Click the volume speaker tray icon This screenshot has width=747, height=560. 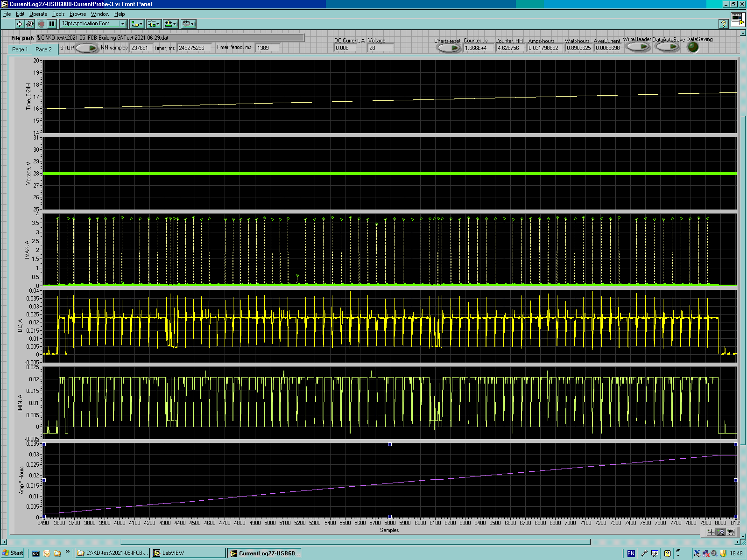coord(714,553)
